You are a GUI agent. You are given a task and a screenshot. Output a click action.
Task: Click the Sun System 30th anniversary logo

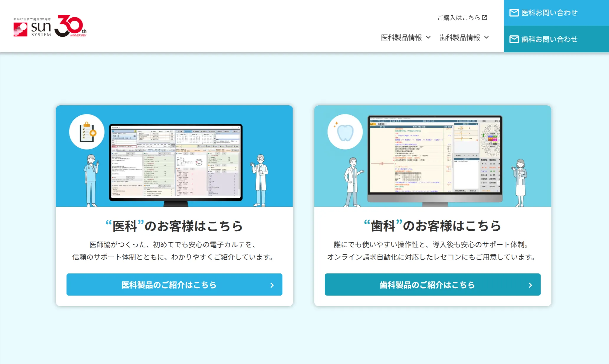pyautogui.click(x=50, y=26)
